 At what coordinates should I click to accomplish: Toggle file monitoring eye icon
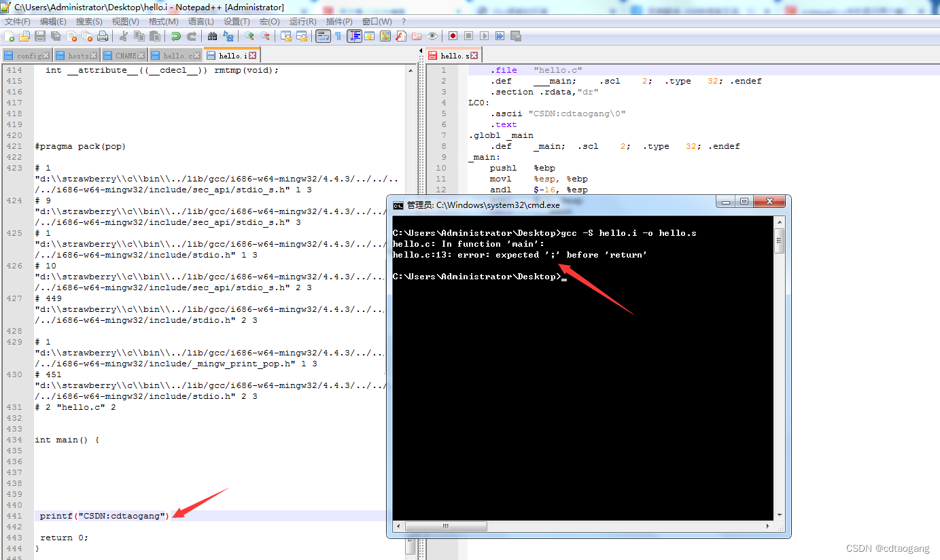coord(432,36)
